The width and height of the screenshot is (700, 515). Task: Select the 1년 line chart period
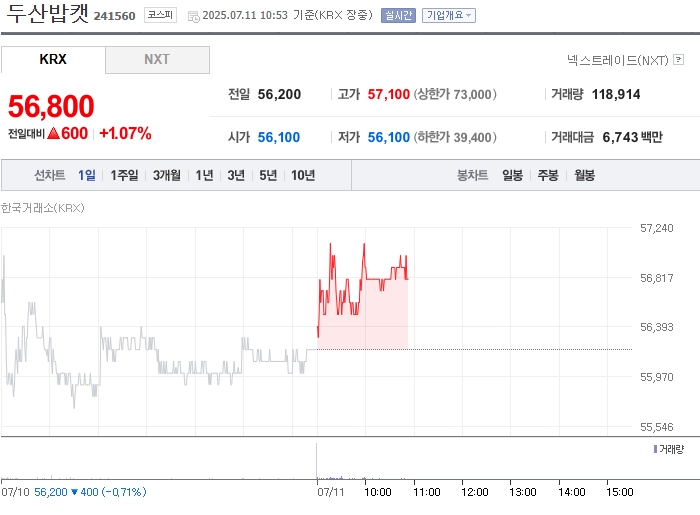204,175
